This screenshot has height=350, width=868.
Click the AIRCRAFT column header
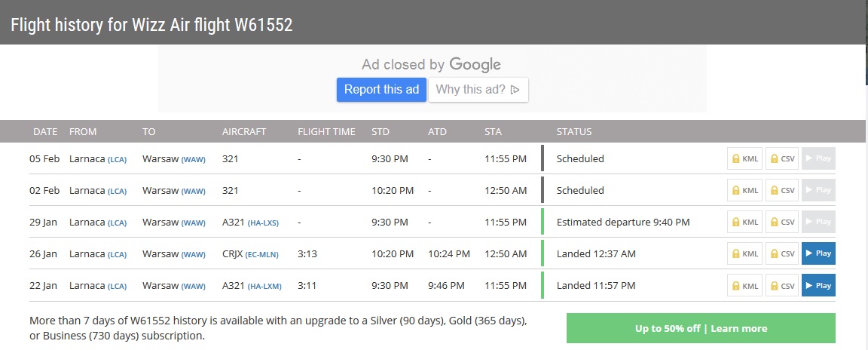click(244, 132)
